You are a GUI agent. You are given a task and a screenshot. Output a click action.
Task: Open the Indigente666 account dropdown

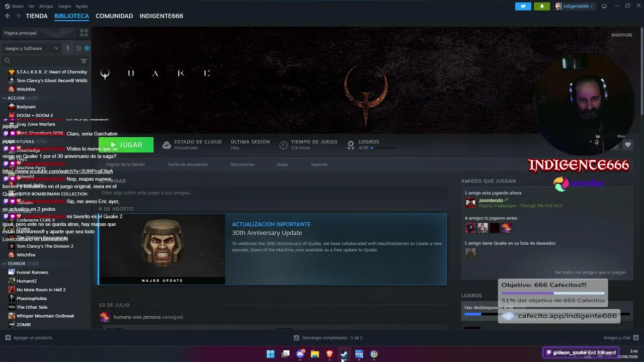[x=574, y=7]
